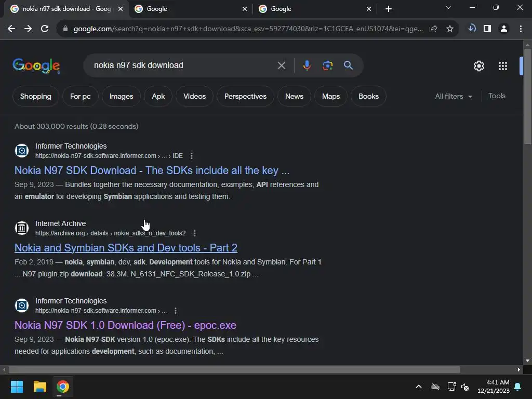The image size is (532, 399).
Task: Click the site info lock icon
Action: (x=65, y=29)
